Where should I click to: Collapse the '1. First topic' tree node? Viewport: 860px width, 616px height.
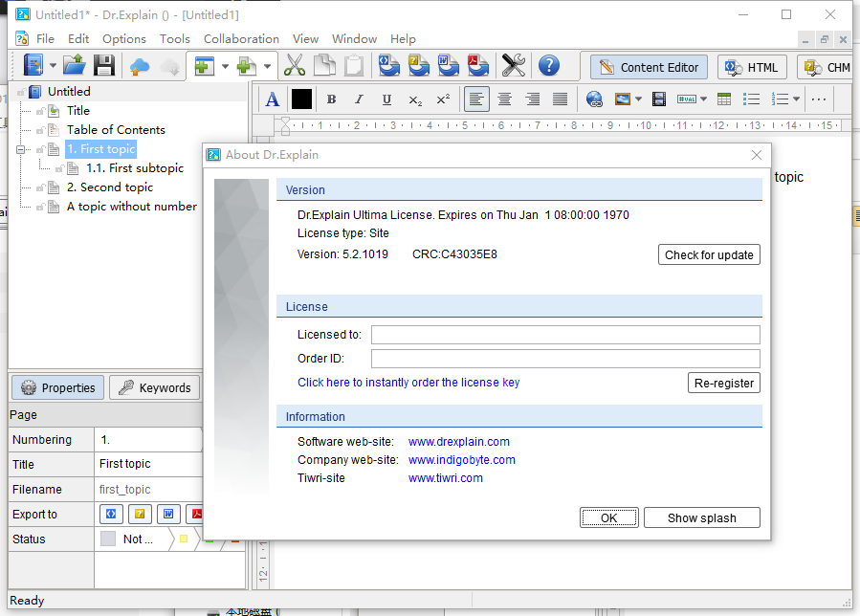pos(21,149)
